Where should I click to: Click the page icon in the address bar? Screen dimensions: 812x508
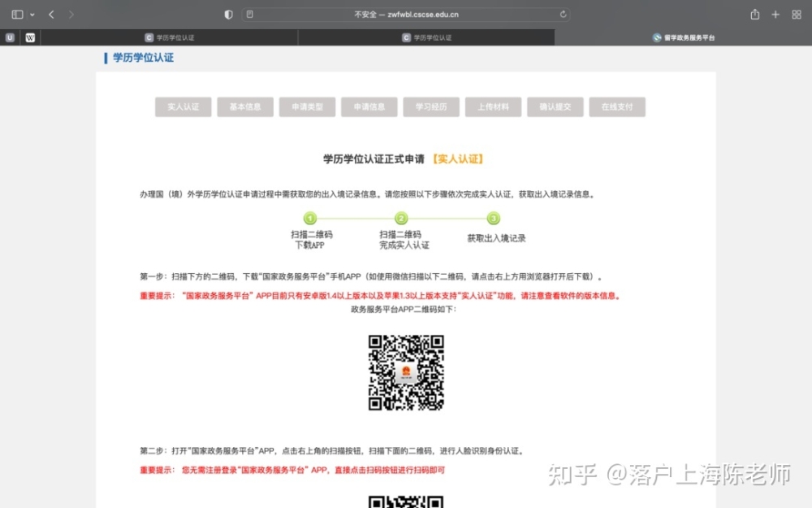pyautogui.click(x=249, y=15)
